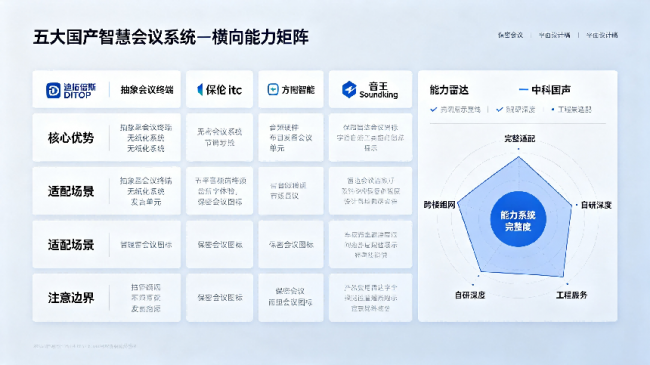Select the 工程服务 radar axis label
The width and height of the screenshot is (650, 365).
pos(571,295)
